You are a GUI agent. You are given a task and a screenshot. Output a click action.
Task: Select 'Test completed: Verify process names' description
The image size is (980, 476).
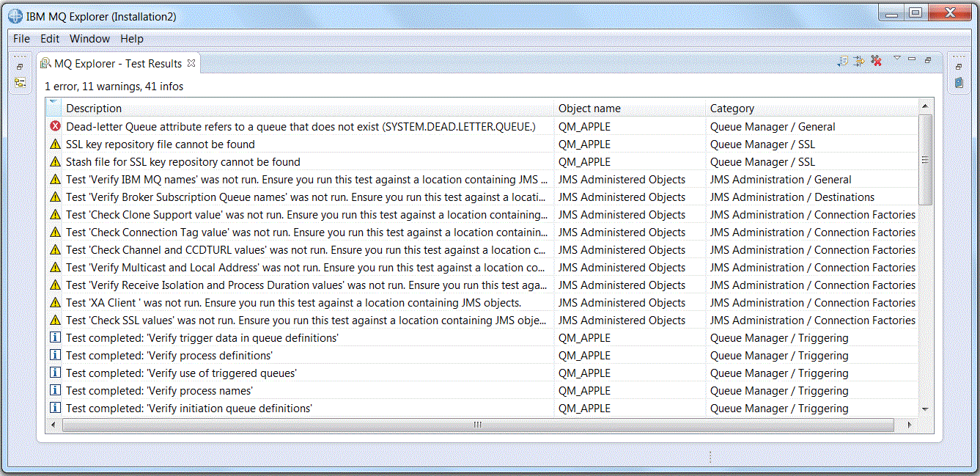(x=159, y=391)
